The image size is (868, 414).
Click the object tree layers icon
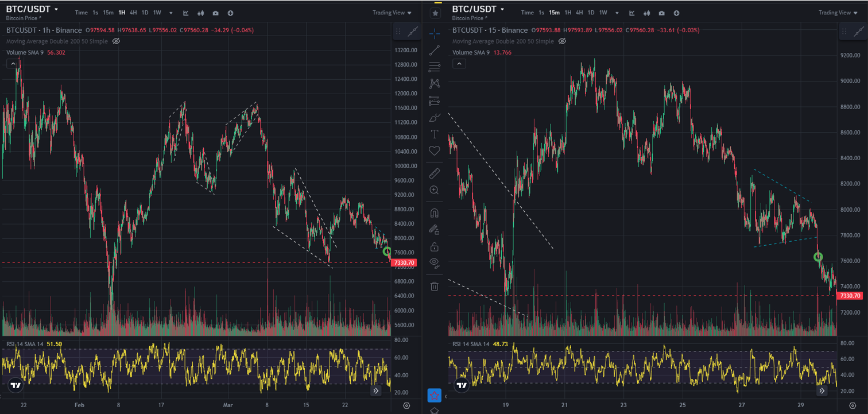click(x=435, y=410)
